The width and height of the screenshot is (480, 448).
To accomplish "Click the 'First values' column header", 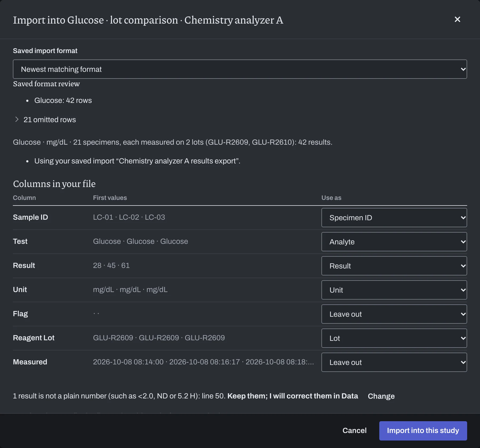I will [110, 198].
